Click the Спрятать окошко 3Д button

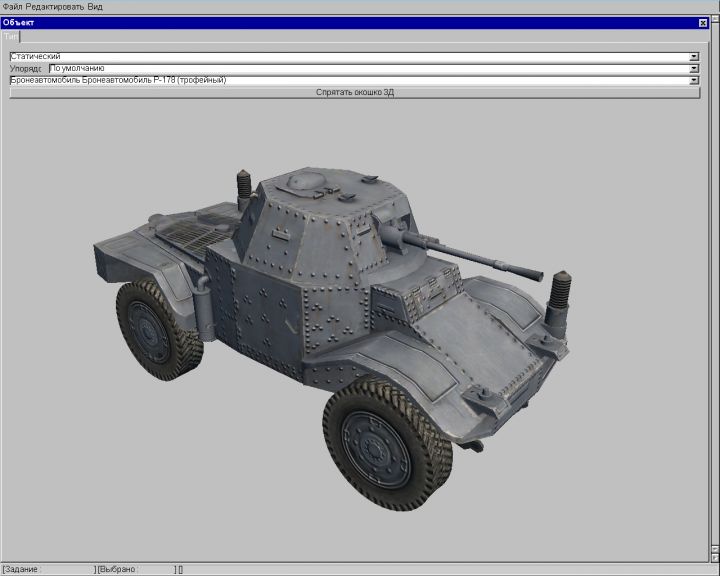pos(354,92)
